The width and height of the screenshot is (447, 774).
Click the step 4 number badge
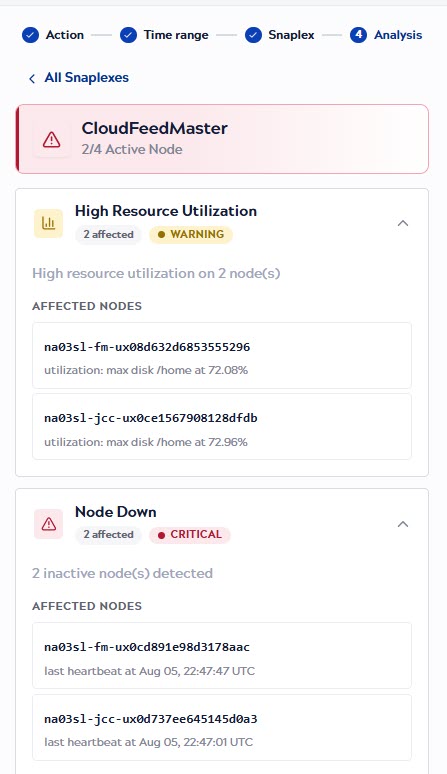[x=358, y=35]
